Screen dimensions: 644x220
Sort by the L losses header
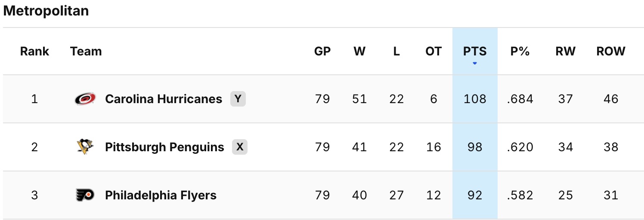pyautogui.click(x=396, y=52)
